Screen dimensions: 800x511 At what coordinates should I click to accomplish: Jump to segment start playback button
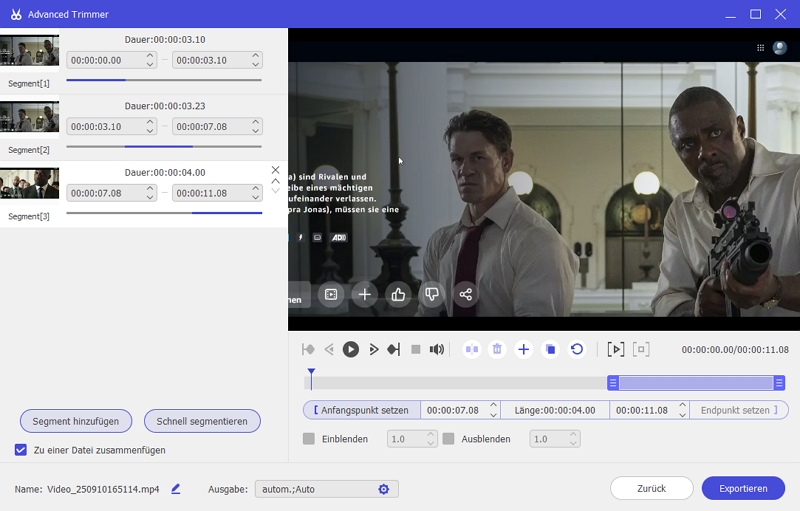tap(308, 349)
